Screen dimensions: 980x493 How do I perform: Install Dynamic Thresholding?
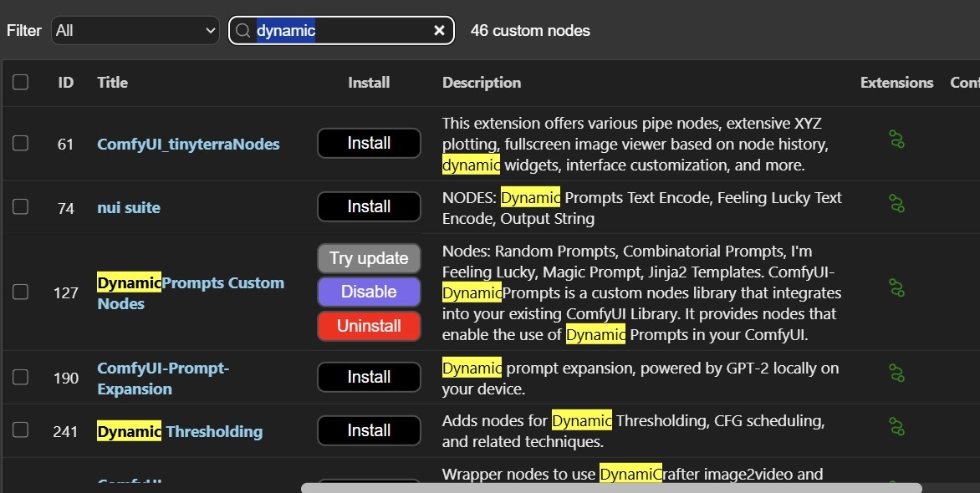click(x=369, y=430)
